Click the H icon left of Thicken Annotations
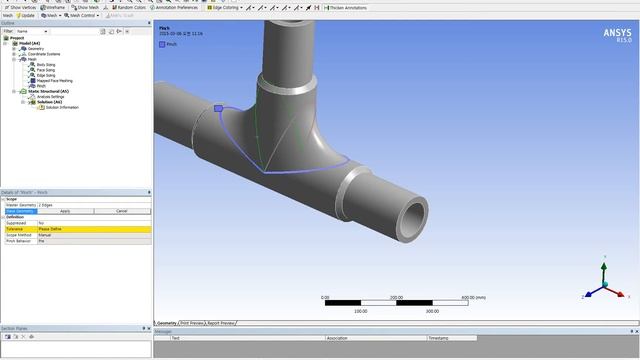 tap(317, 8)
